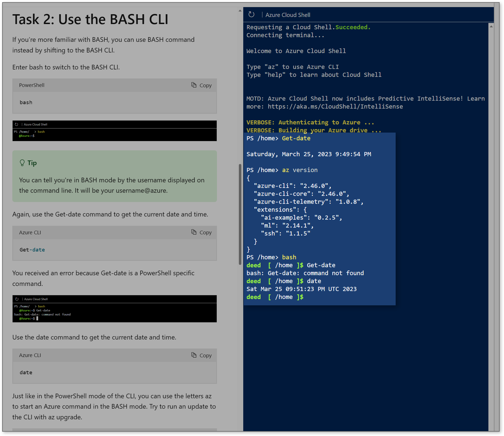Image resolution: width=504 pixels, height=436 pixels.
Task: Click the copy icon beside the date snippet
Action: pyautogui.click(x=194, y=355)
